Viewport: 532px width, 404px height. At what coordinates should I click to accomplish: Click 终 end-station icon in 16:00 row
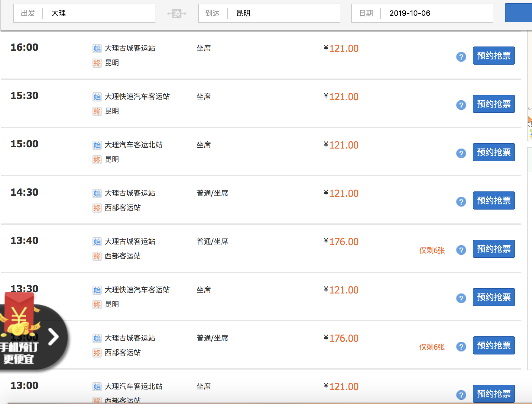pyautogui.click(x=97, y=63)
